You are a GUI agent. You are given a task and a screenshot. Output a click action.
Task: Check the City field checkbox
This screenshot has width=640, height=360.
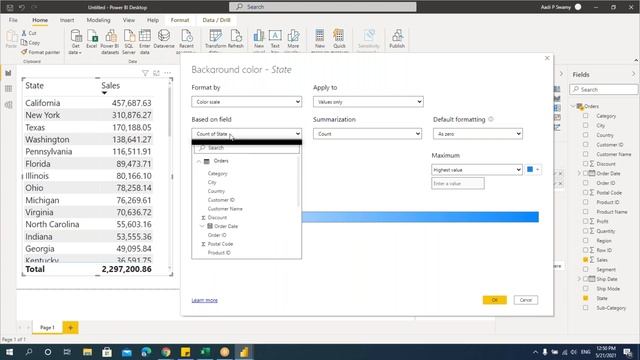pos(586,125)
